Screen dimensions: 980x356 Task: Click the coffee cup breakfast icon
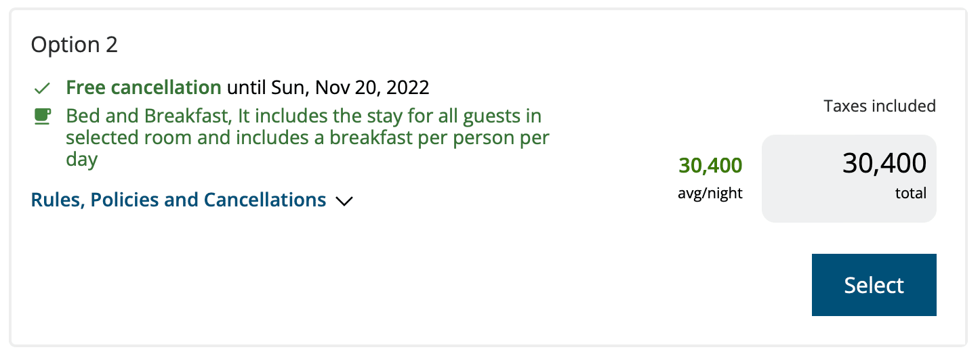tap(43, 116)
